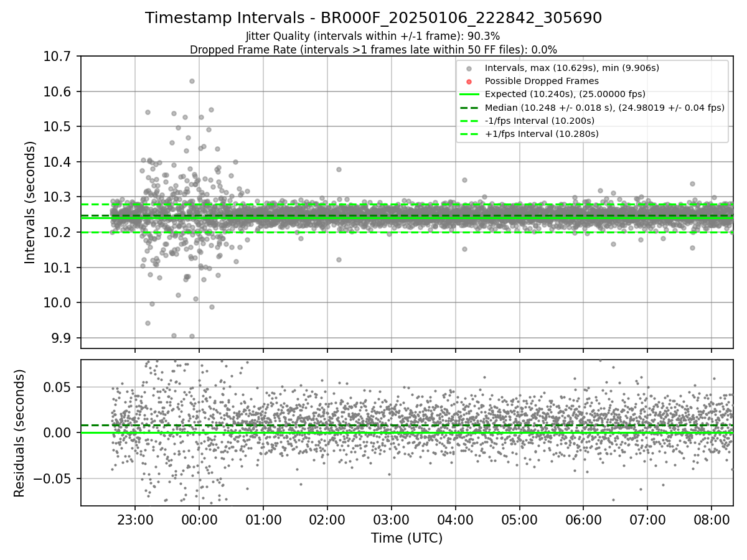Select the 'Dropped Frame Rate' 0.0% subtitle line
This screenshot has width=747, height=560.
[x=374, y=49]
